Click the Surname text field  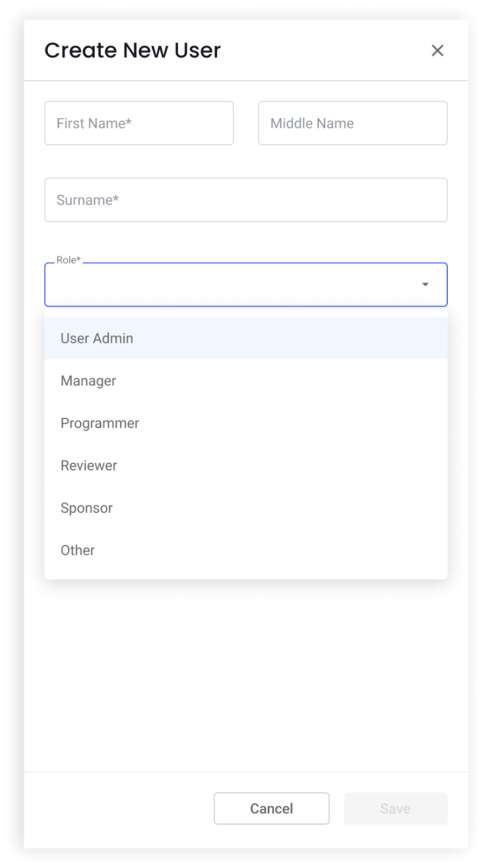click(245, 200)
